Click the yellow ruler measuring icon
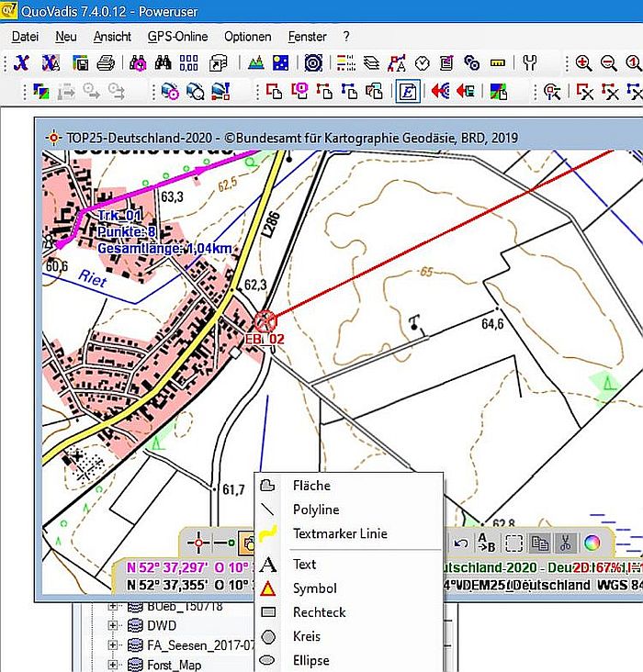Viewport: 643px width, 672px height. [498, 63]
